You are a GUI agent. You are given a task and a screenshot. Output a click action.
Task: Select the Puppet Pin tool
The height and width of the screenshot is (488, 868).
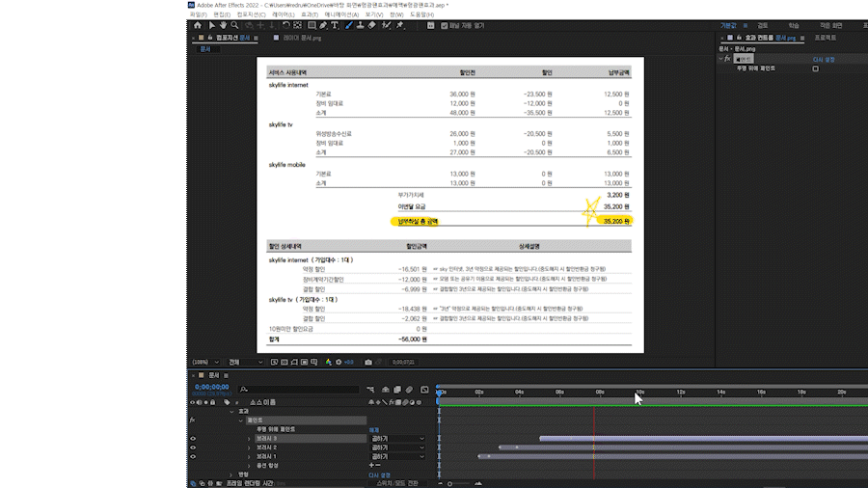click(400, 25)
